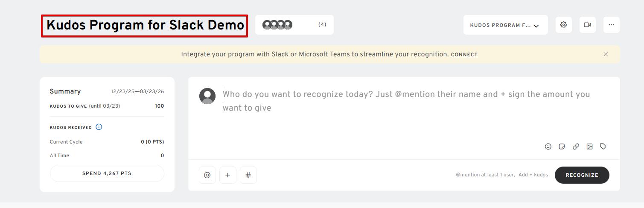Open the members list showing (4)
The image size is (644, 208).
tap(294, 25)
